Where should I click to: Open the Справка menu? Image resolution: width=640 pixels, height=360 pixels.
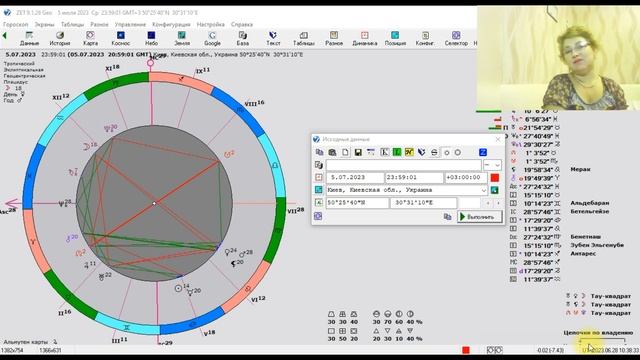[242, 24]
